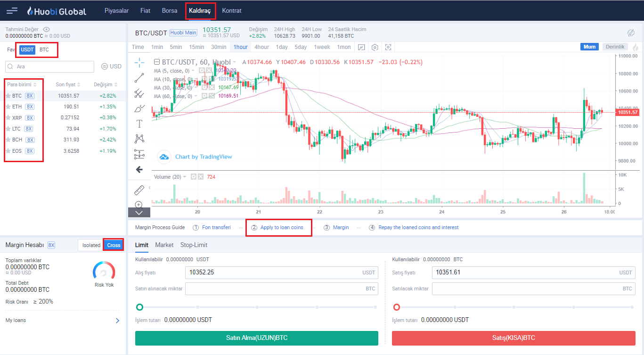Favorite the EOS row star

click(x=8, y=151)
